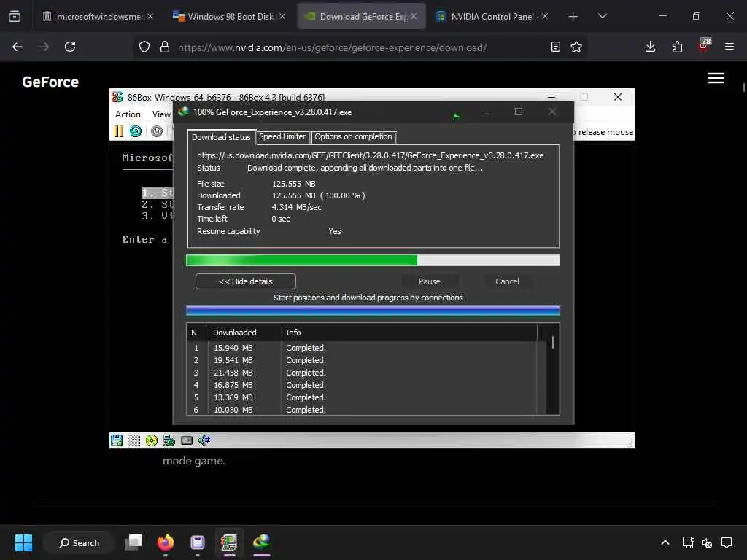Click the 86Box power button icon
Viewport: 747px width, 560px height.
coord(157,131)
